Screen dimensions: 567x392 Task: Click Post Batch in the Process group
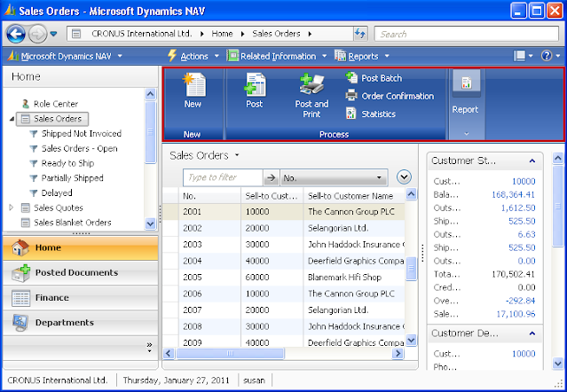(374, 78)
